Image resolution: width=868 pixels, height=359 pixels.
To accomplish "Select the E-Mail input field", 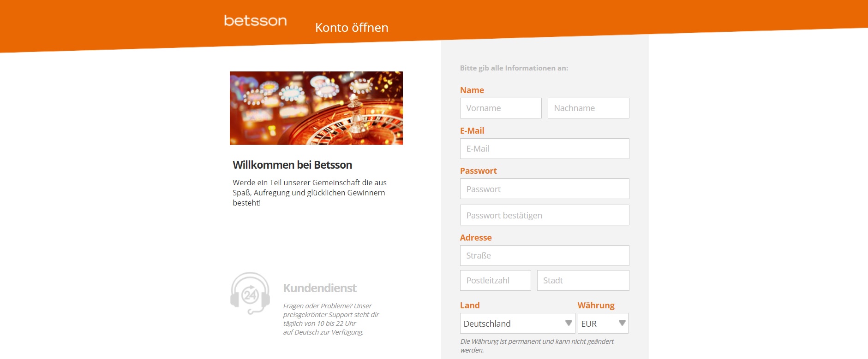I will click(x=544, y=148).
